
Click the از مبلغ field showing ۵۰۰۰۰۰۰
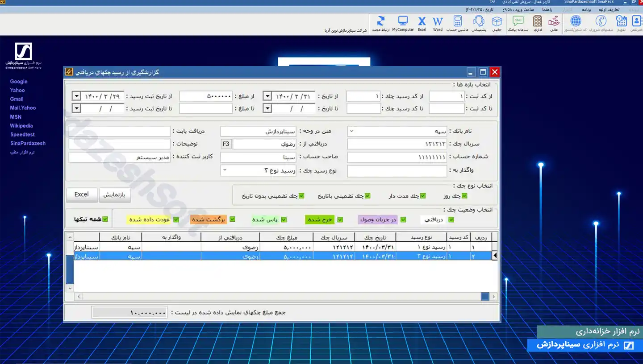coord(206,96)
